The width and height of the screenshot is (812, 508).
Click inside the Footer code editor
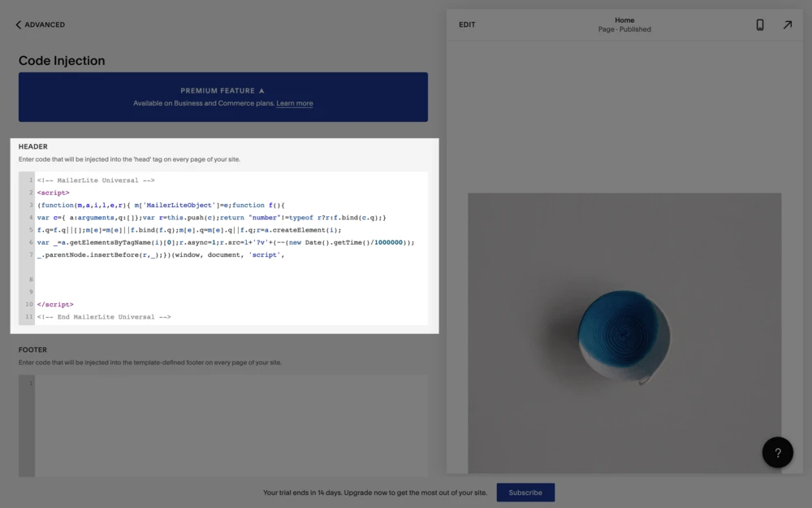[x=231, y=423]
